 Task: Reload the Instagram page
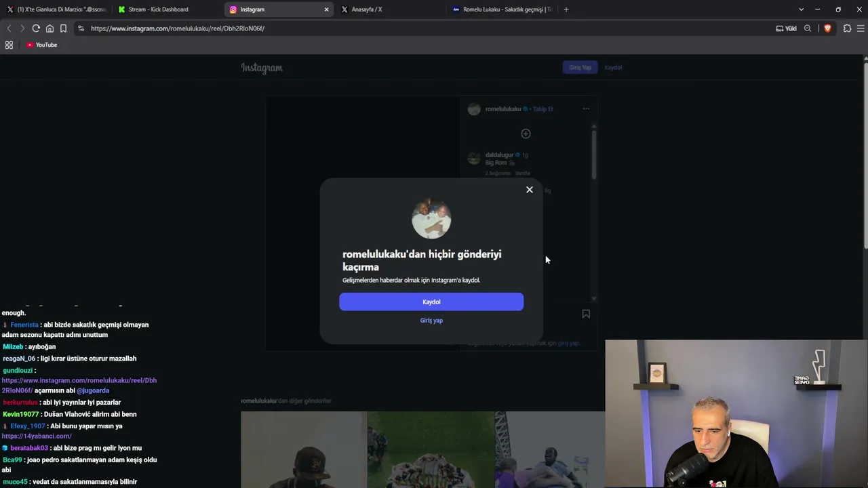(36, 28)
